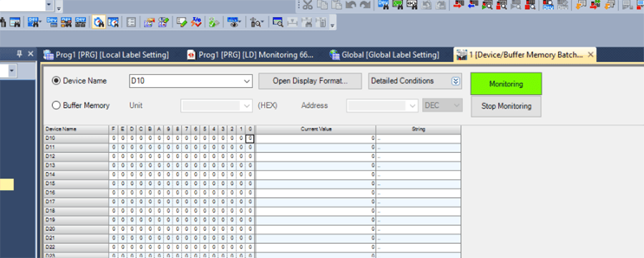Select the D14 row label

pyautogui.click(x=77, y=174)
